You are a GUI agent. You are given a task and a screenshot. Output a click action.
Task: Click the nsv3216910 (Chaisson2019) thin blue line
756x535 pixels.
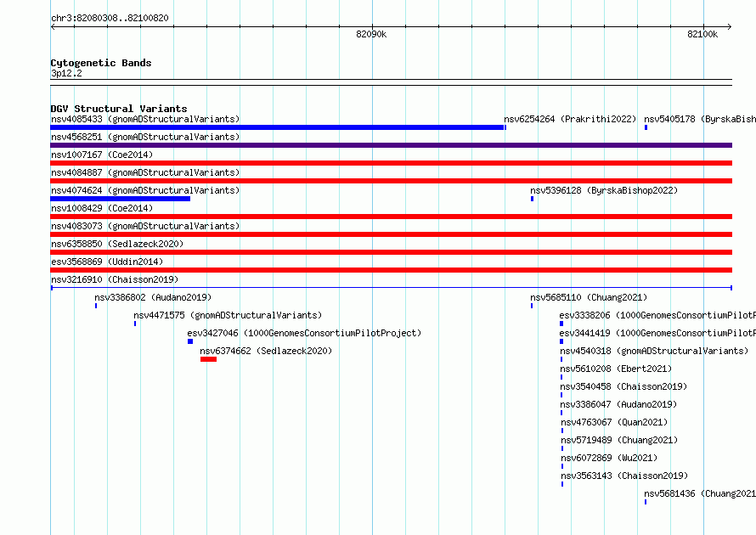tap(391, 288)
